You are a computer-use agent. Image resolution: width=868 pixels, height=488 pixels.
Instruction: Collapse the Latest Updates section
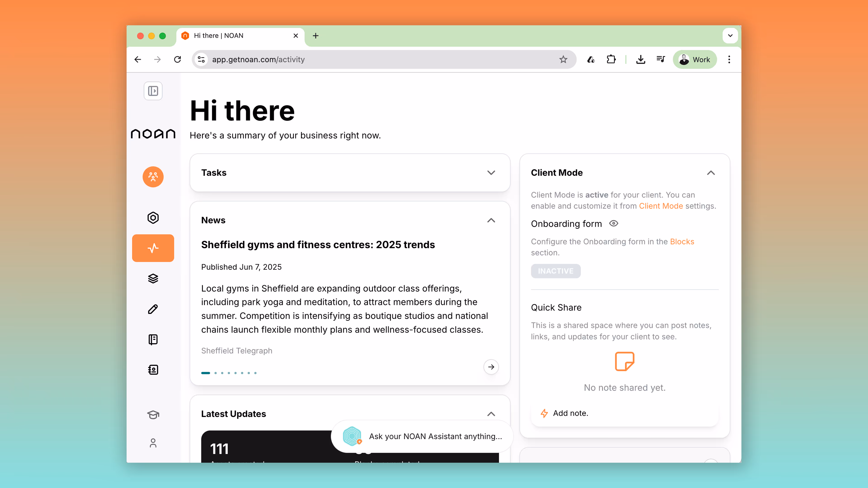(491, 414)
